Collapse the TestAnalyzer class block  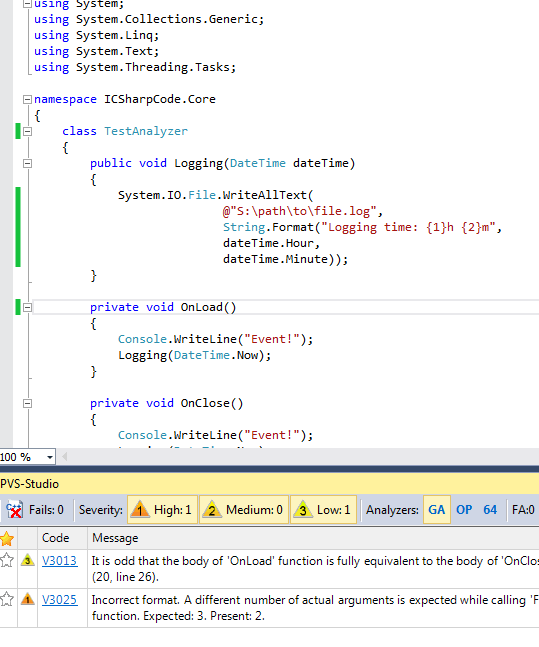pos(27,131)
